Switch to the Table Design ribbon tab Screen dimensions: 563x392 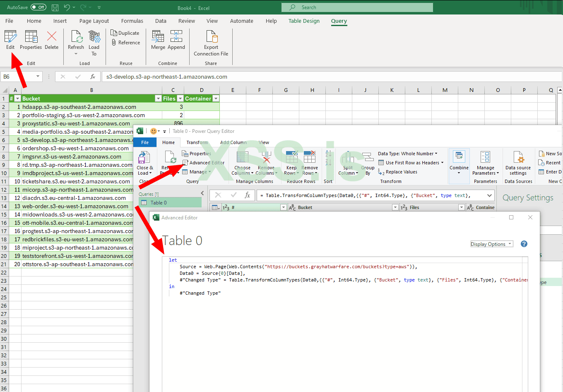[x=304, y=21]
